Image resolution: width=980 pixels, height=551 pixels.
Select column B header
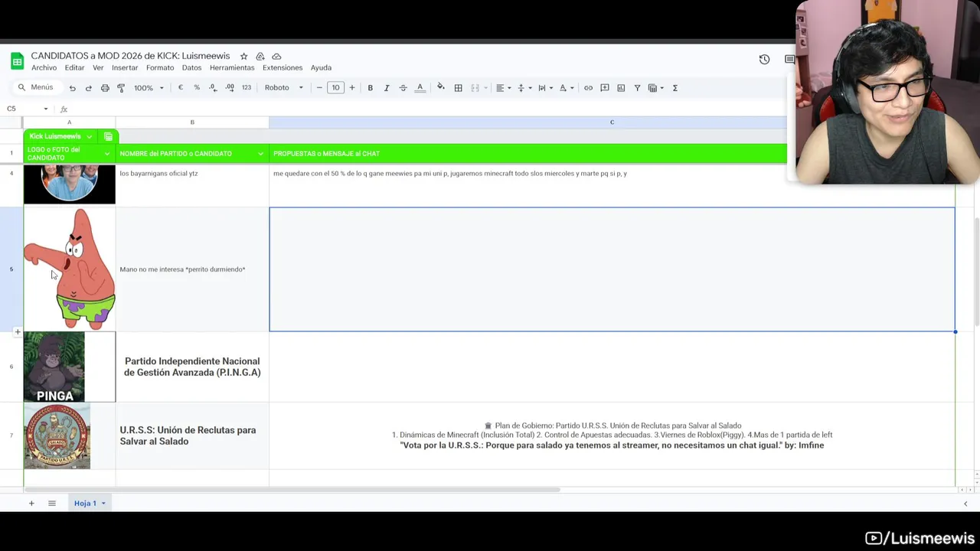[x=192, y=122]
